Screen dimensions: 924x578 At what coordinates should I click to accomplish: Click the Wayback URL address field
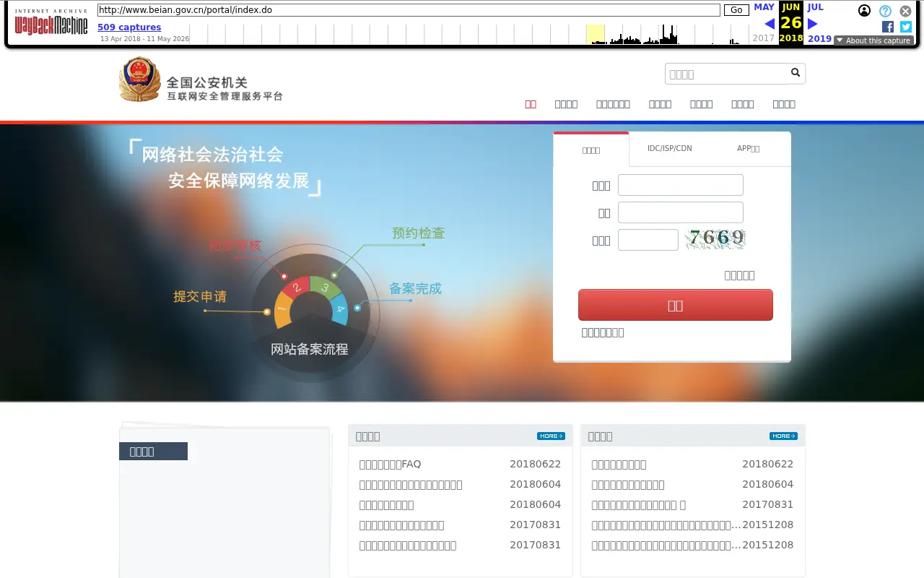409,10
